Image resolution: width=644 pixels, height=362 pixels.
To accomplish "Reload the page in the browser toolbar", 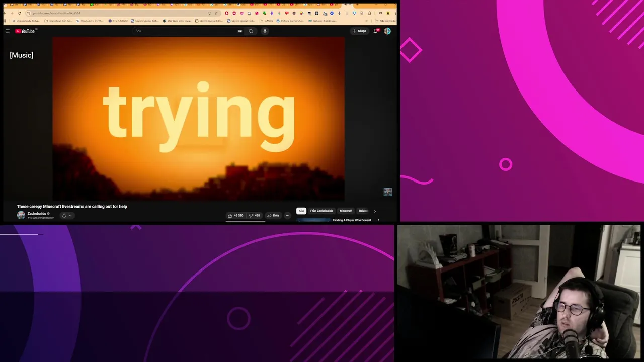I will (x=20, y=13).
